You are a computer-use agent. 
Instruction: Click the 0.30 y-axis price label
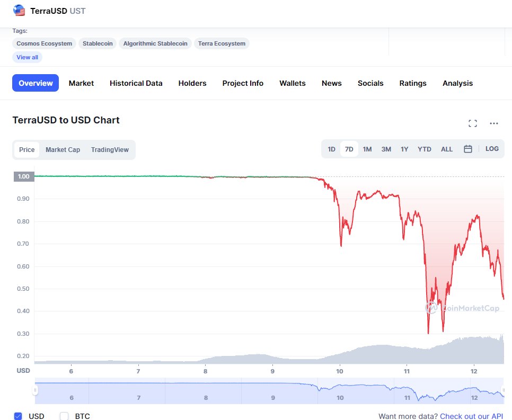click(x=23, y=334)
